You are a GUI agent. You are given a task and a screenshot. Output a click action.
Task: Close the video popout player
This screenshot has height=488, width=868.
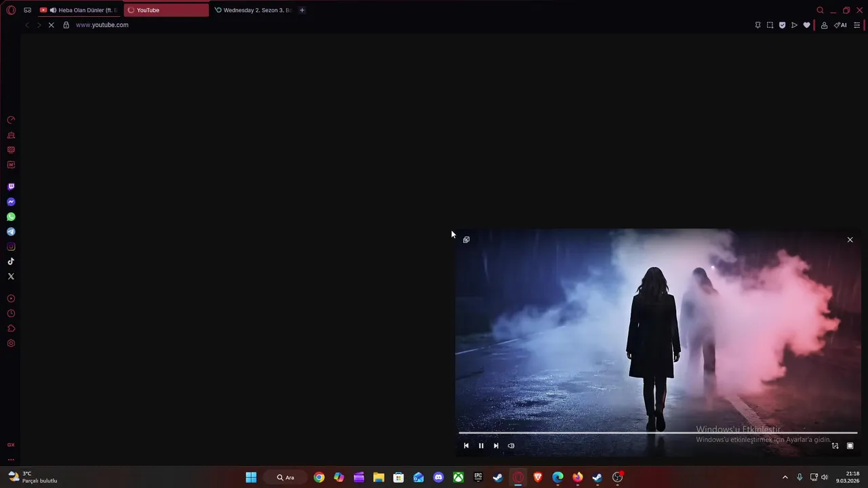[850, 239]
